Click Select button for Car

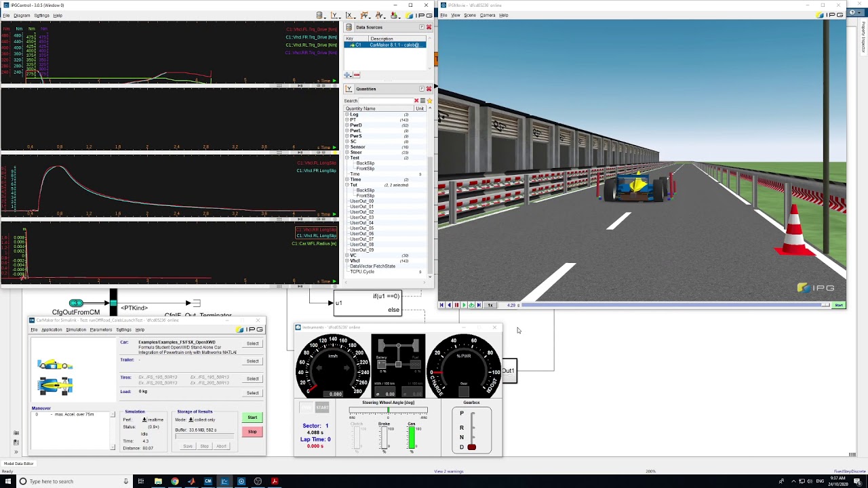click(x=252, y=344)
